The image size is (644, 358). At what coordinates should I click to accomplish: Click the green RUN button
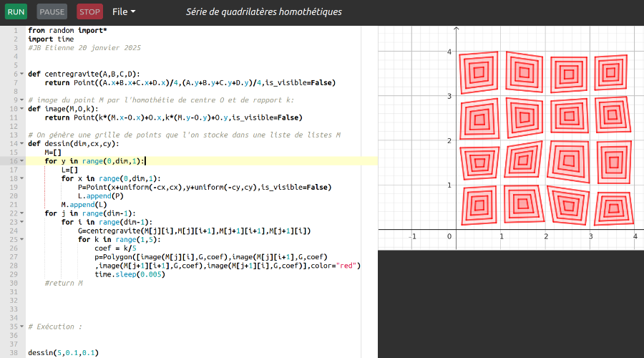click(x=16, y=12)
